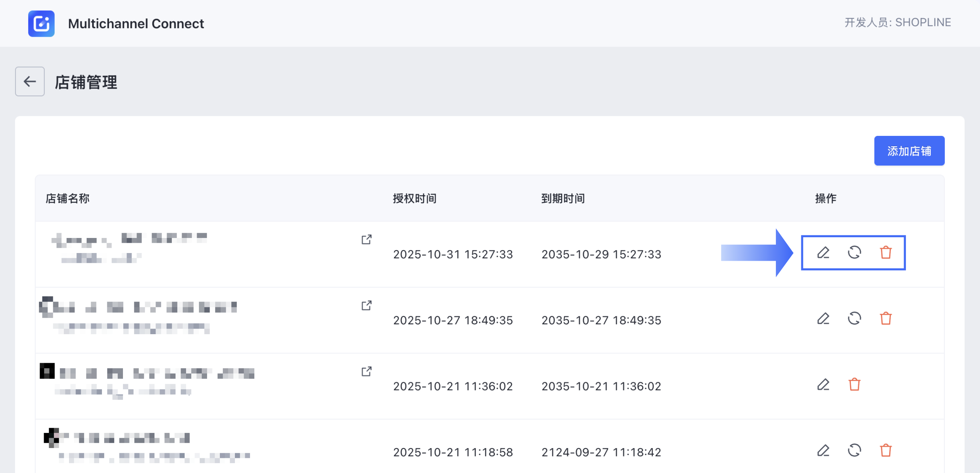Go back using the back arrow
The height and width of the screenshot is (473, 980).
pos(30,82)
